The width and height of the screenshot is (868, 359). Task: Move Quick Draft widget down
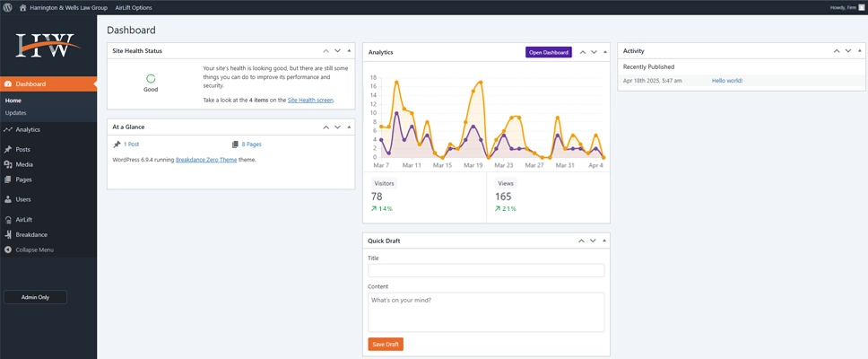tap(593, 241)
